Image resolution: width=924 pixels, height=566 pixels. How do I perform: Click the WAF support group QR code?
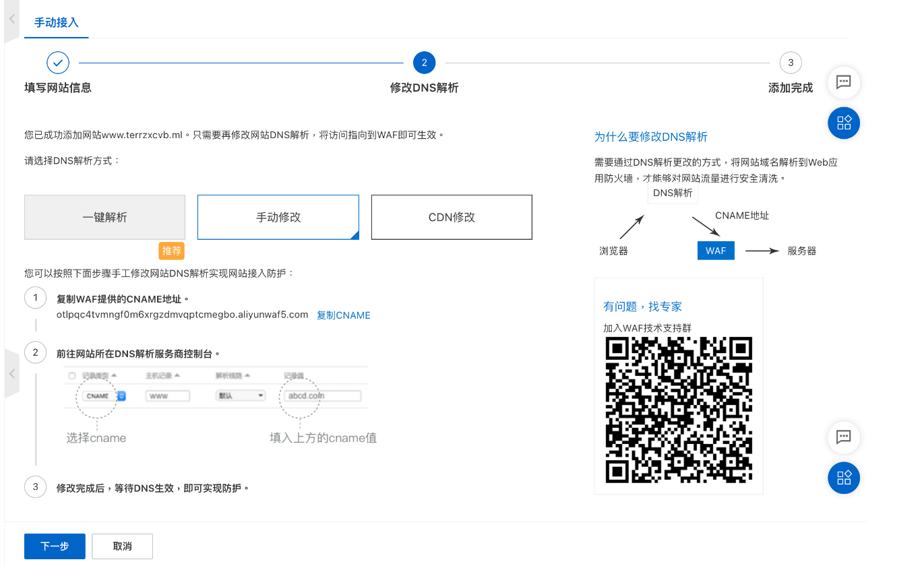tap(679, 410)
